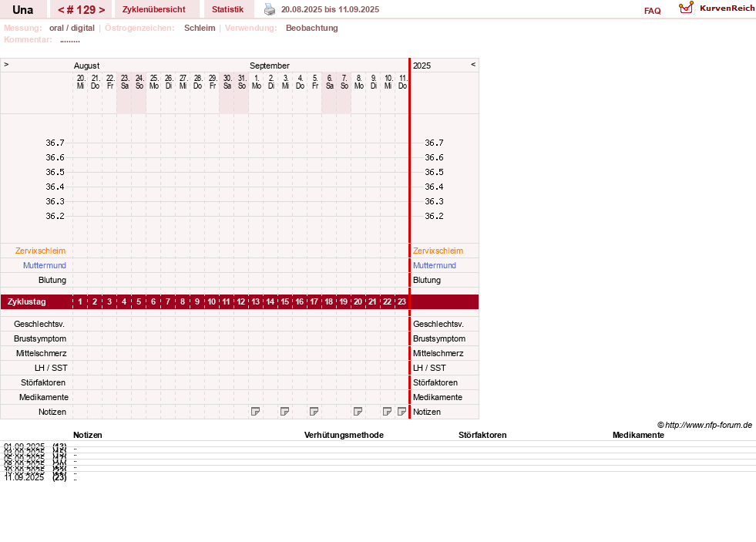Click the right-side Muttermund label
Viewport: 756px width, 542px height.
pyautogui.click(x=435, y=265)
